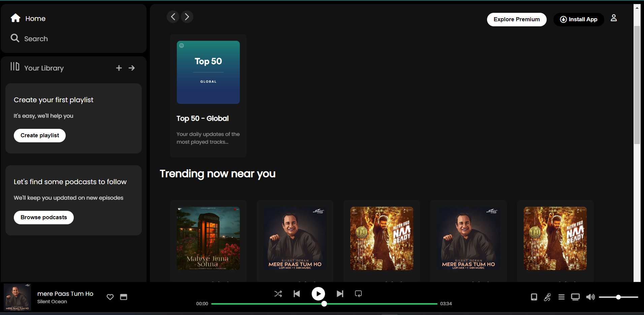Select the Home icon in sidebar
Viewport: 644px width, 315px height.
coord(15,18)
